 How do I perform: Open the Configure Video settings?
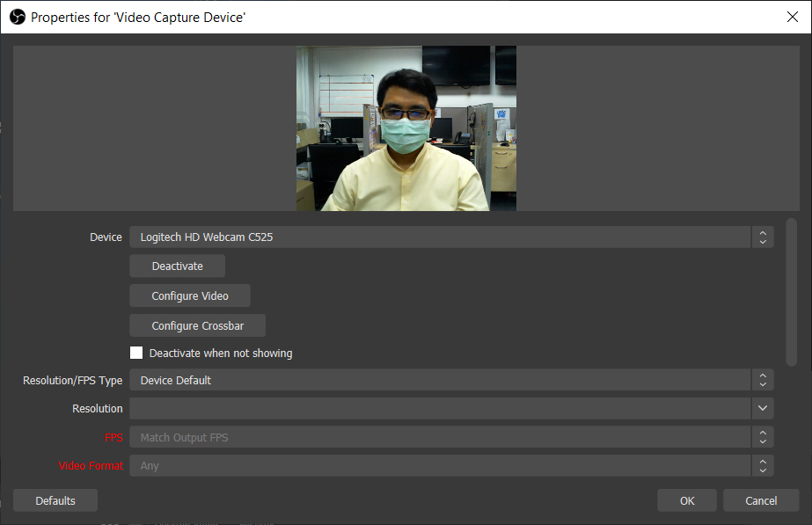(x=190, y=295)
